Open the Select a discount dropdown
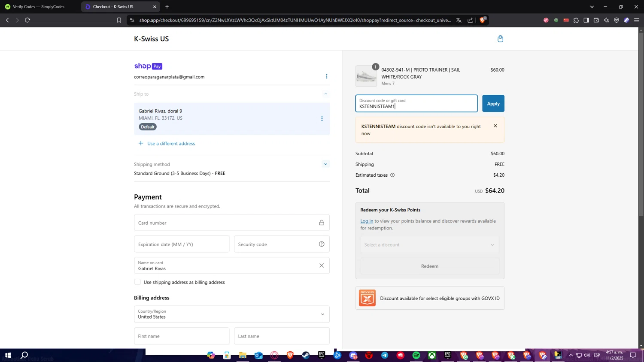This screenshot has width=644, height=362. coord(430,244)
